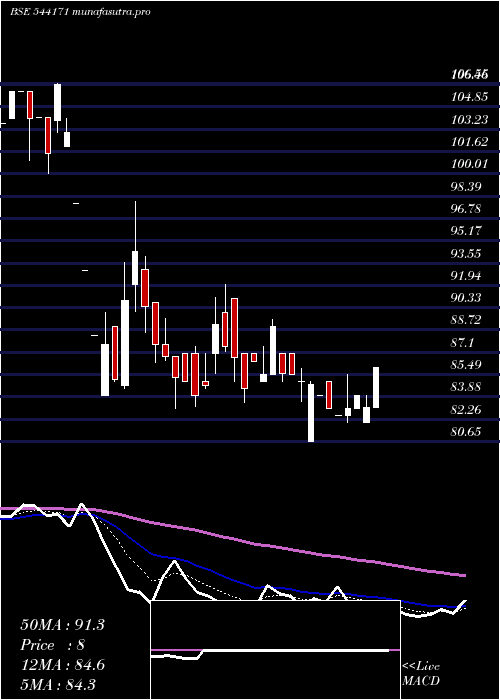Image resolution: width=500 pixels, height=700 pixels.
Task: Click the Price : 8 readout
Action: point(52,645)
